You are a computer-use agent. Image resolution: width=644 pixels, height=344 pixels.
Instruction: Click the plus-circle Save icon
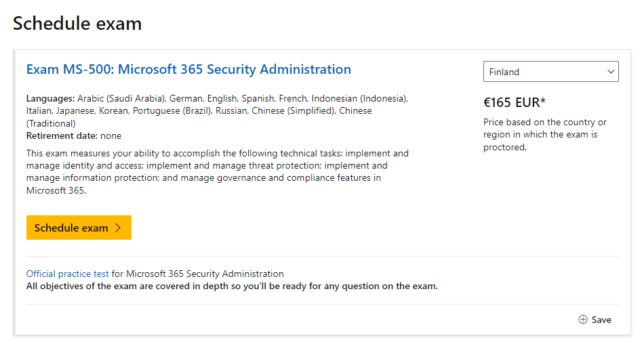tap(583, 320)
